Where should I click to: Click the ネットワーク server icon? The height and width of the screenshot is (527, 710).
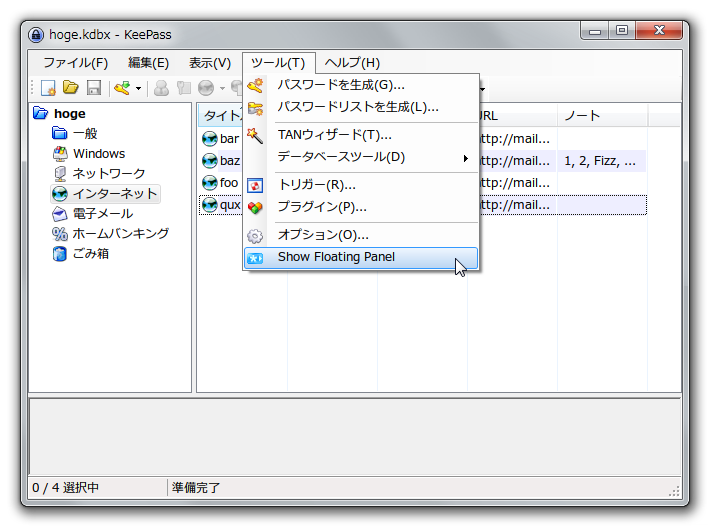60,174
